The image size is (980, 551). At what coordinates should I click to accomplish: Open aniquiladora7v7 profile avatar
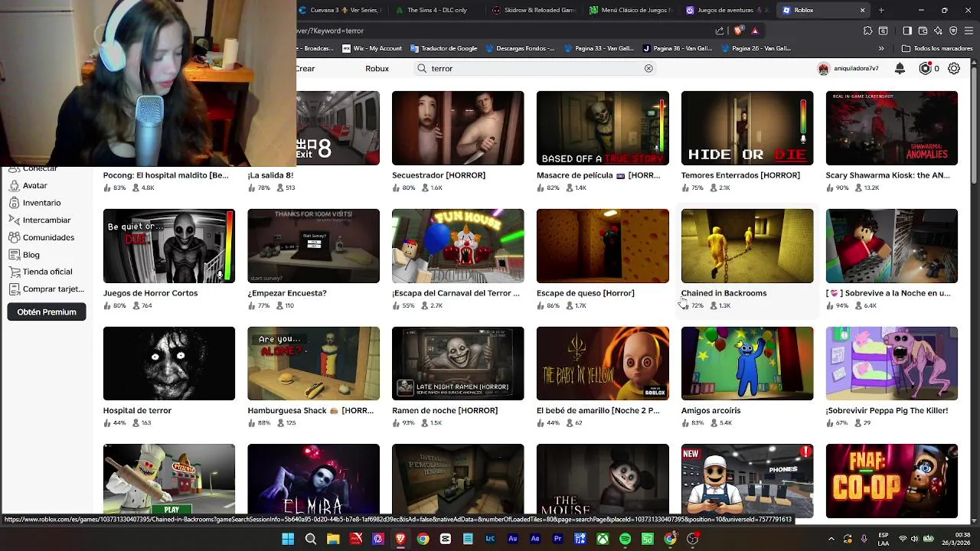[824, 68]
